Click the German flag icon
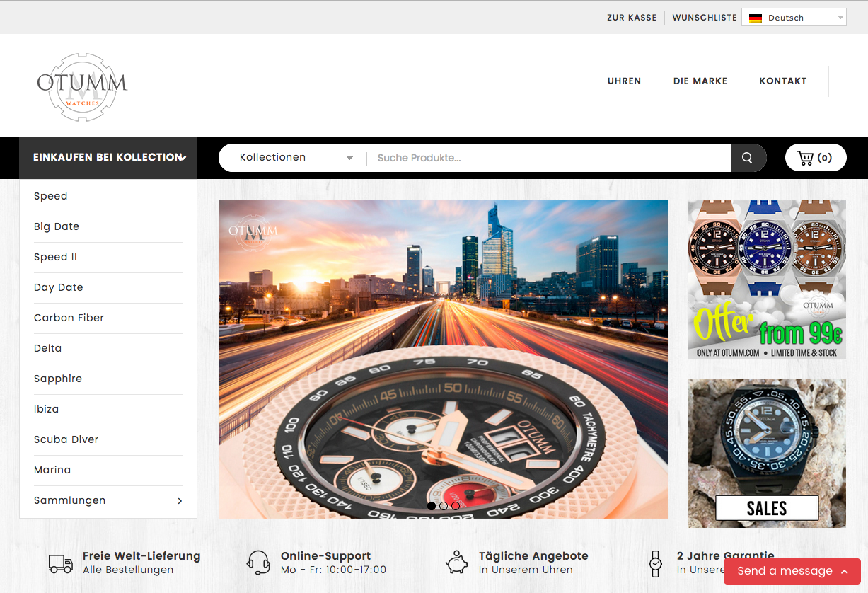Viewport: 868px width, 593px height. point(756,18)
